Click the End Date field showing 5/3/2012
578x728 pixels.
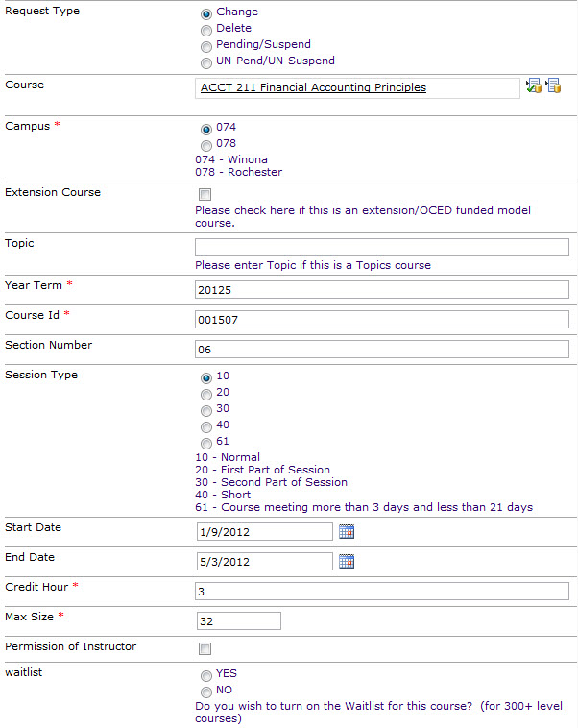pos(265,561)
